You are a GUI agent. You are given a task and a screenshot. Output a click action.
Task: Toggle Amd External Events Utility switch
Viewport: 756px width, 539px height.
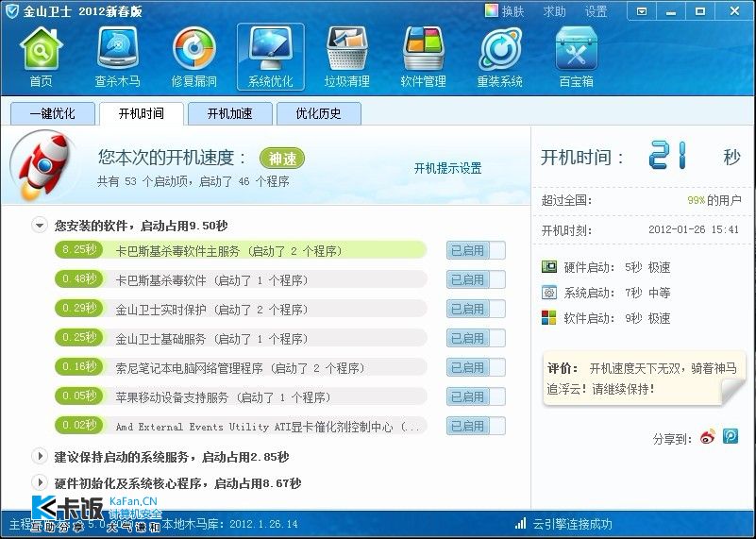click(x=476, y=426)
